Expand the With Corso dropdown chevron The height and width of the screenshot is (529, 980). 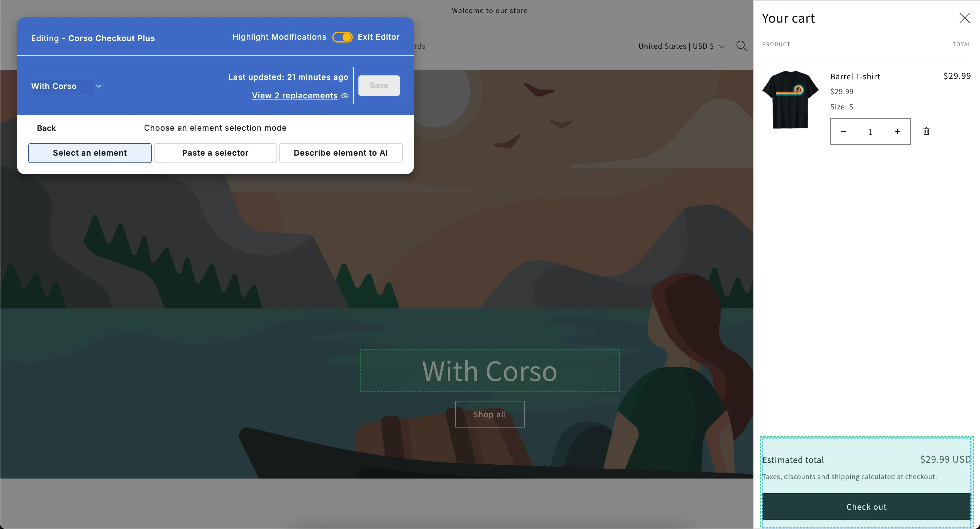click(x=98, y=86)
